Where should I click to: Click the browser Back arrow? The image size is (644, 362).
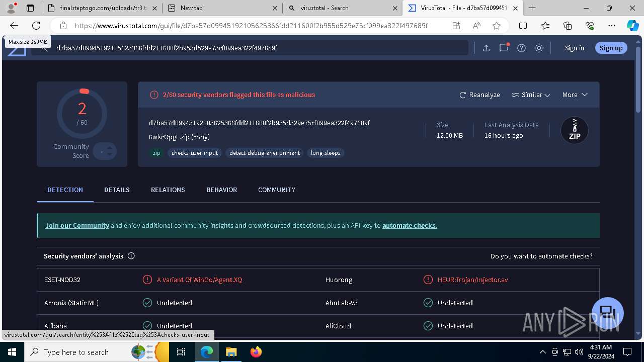pyautogui.click(x=14, y=26)
